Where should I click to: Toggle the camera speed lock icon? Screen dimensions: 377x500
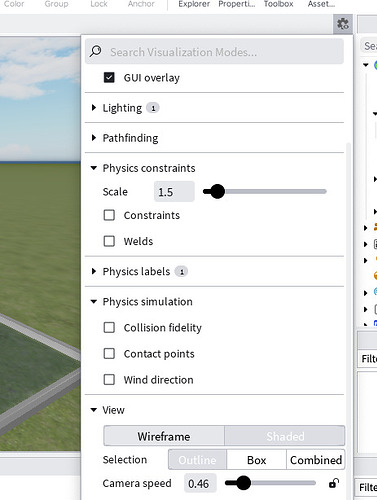[334, 483]
